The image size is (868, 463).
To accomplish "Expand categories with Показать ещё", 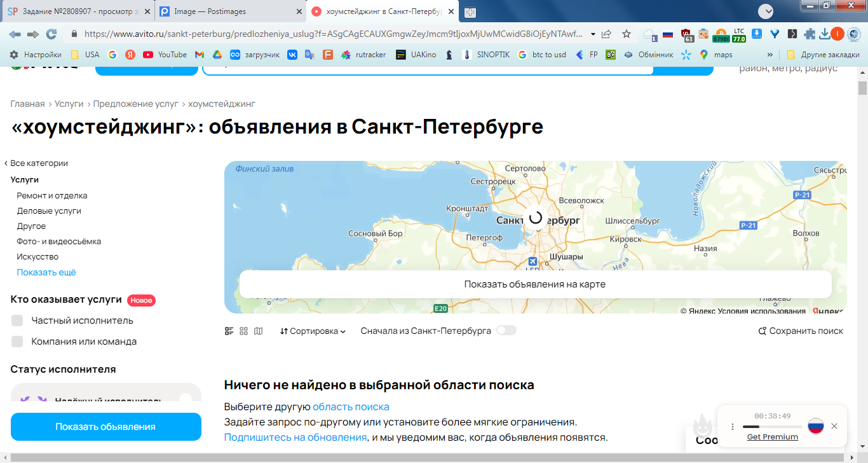I will [x=46, y=272].
